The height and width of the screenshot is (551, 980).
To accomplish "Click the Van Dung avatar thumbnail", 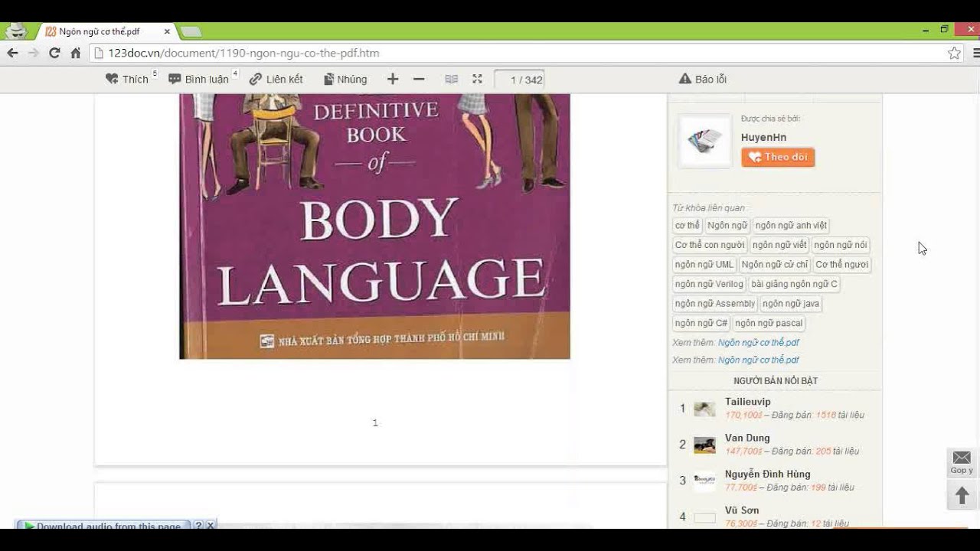I will (704, 445).
